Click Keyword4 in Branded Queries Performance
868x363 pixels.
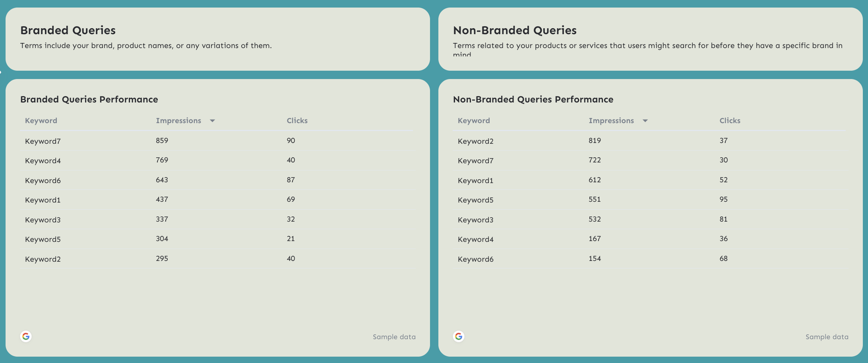tap(43, 160)
